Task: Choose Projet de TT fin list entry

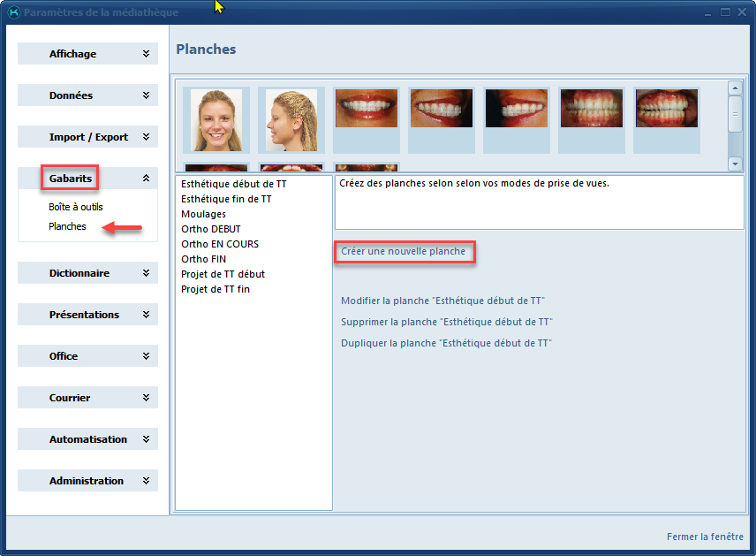Action: tap(215, 289)
